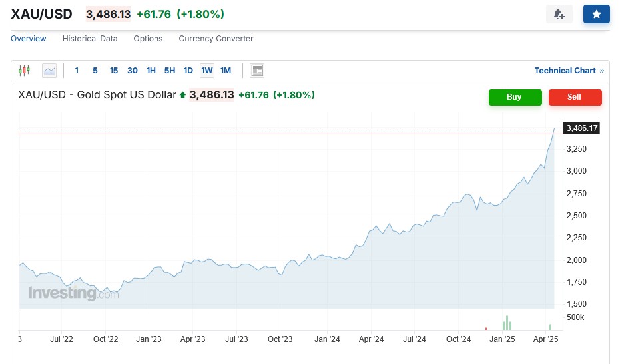Select the 1 minute interval
This screenshot has width=620, height=364.
(77, 71)
